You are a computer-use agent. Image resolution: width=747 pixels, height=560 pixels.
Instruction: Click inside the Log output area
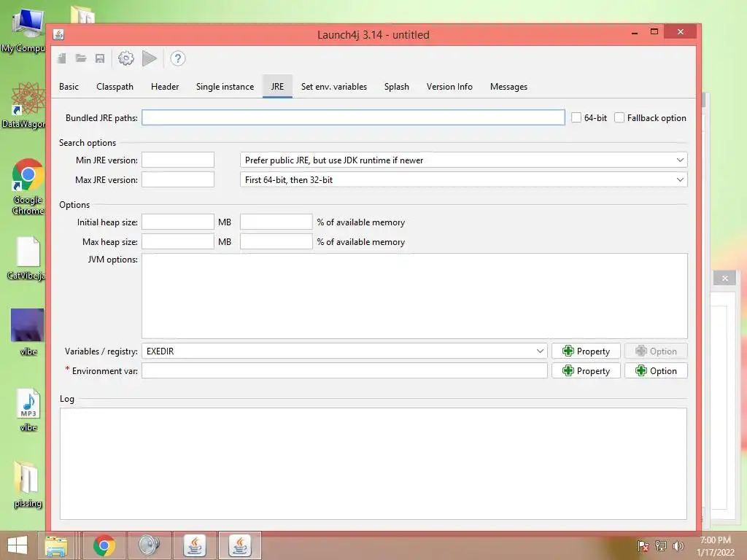[x=373, y=464]
